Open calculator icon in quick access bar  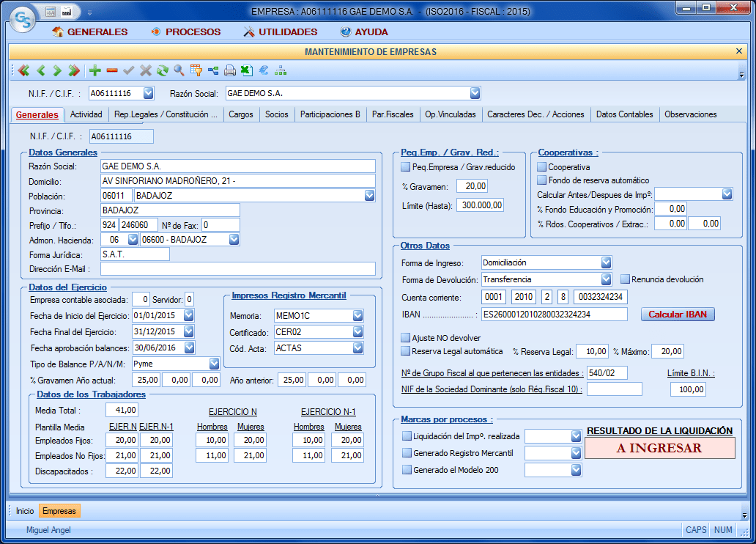[50, 12]
